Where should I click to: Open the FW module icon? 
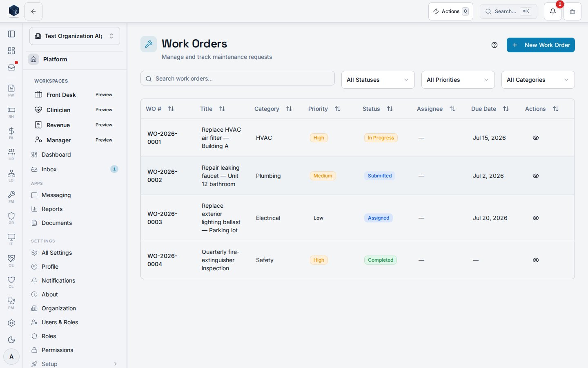(x=11, y=90)
